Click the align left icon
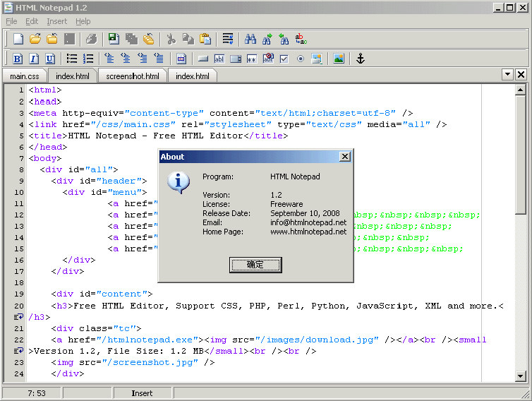532x401 pixels. (109, 59)
